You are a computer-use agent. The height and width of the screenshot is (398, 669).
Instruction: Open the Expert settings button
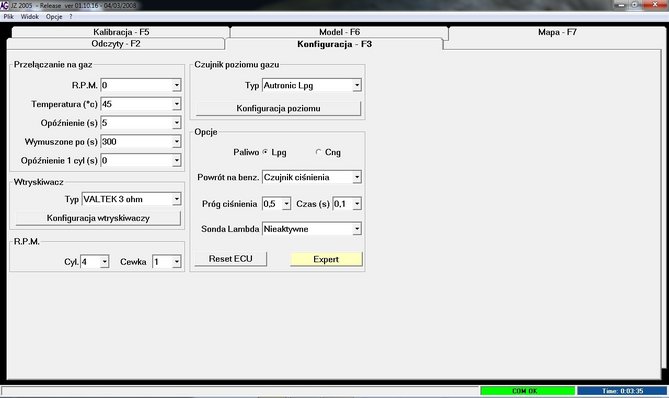tap(326, 259)
